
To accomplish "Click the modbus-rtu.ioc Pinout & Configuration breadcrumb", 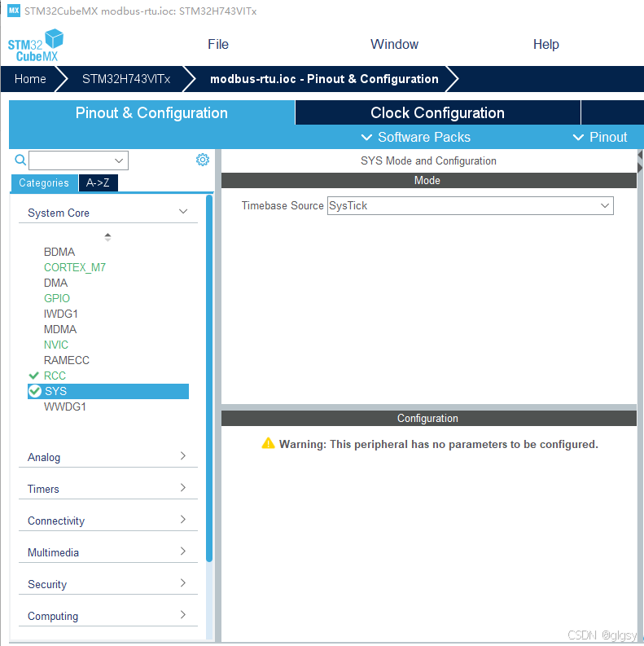I will click(324, 79).
